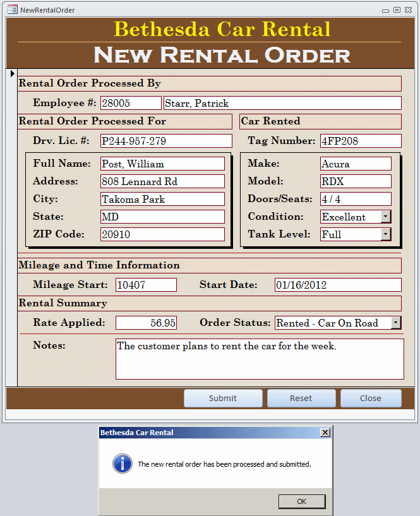The height and width of the screenshot is (516, 420).
Task: Click the Notes text box
Action: pos(260,359)
